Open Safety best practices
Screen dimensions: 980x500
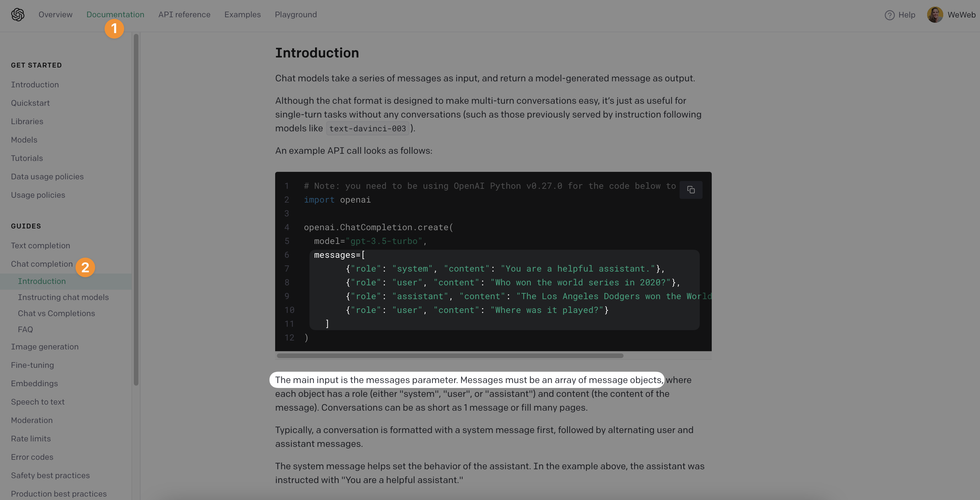[x=50, y=475]
